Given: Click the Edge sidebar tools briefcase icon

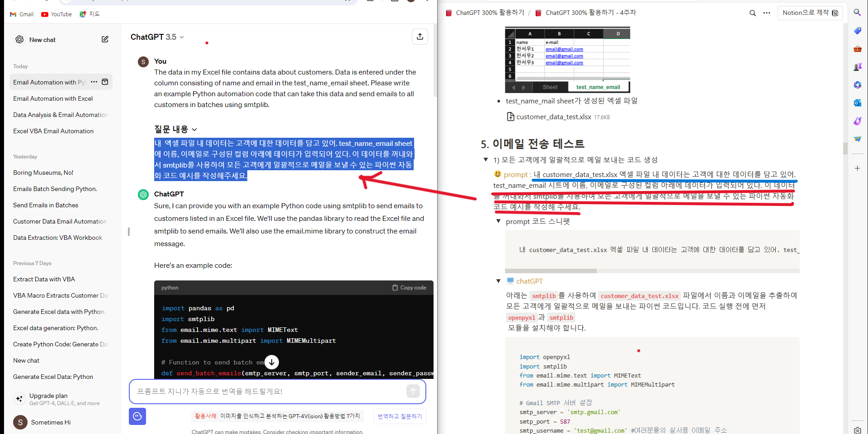Looking at the screenshot, I should [x=857, y=48].
